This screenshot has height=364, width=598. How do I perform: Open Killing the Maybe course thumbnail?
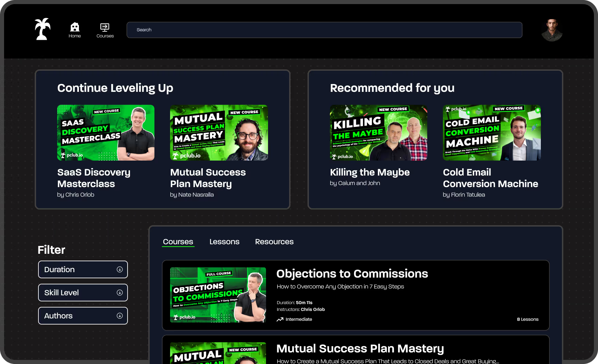pos(379,133)
